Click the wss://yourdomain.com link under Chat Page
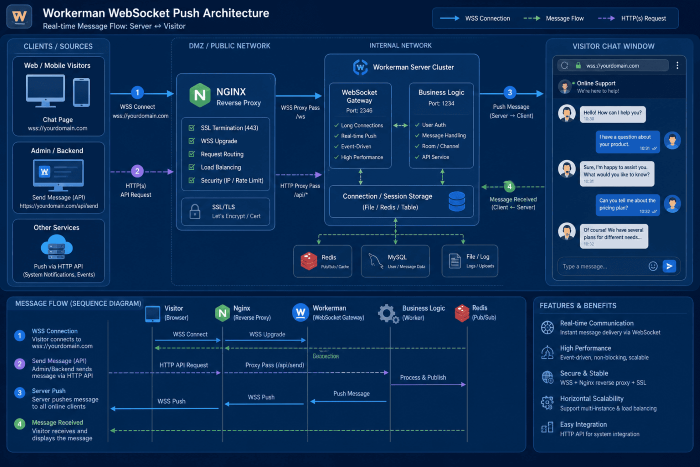Image resolution: width=700 pixels, height=467 pixels. pos(58,128)
